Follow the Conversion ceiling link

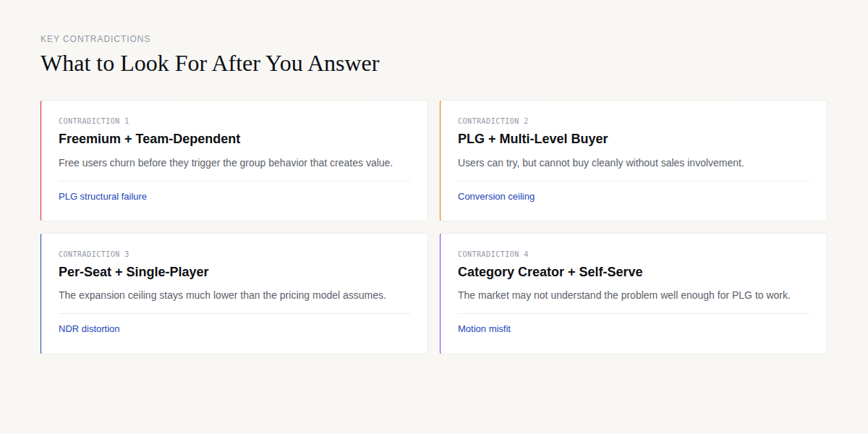496,196
